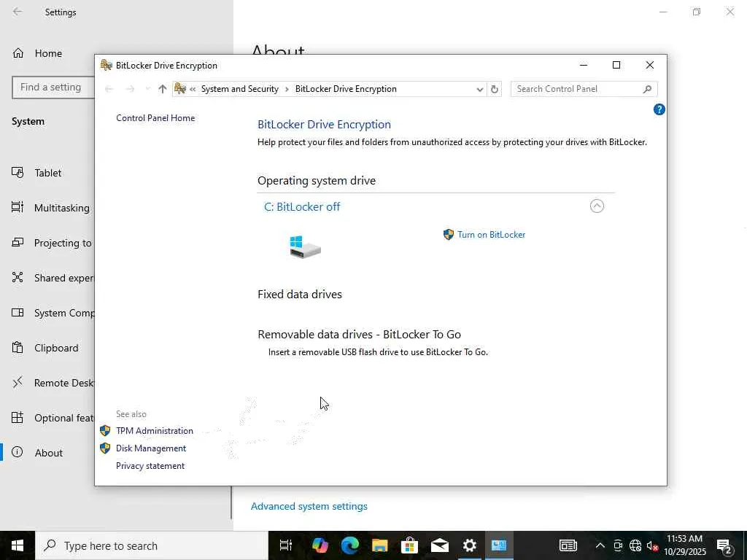The image size is (747, 560).
Task: Close the BitLocker Drive Encryption window
Action: tap(649, 65)
